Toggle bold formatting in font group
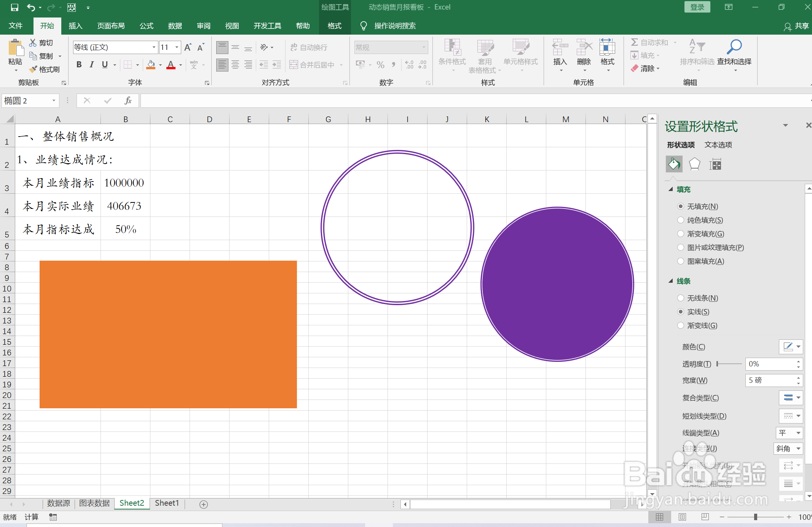 pos(79,65)
